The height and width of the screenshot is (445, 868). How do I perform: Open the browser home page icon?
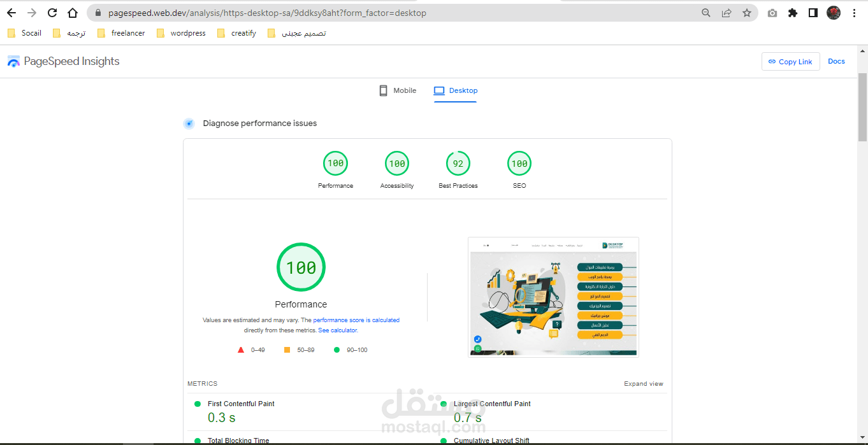coord(73,13)
